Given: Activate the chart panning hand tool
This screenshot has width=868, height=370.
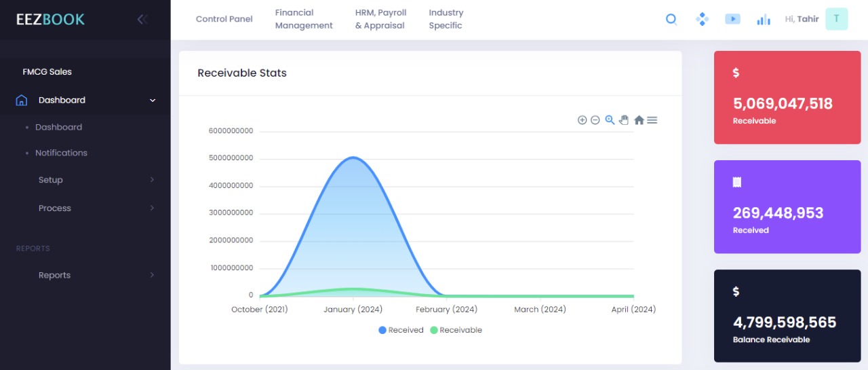Looking at the screenshot, I should pos(624,120).
